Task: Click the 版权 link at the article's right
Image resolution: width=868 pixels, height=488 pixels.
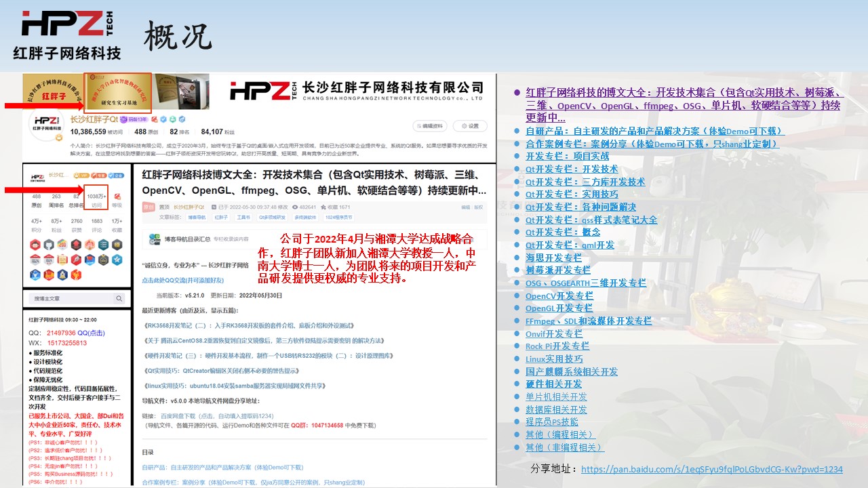Action: (479, 207)
